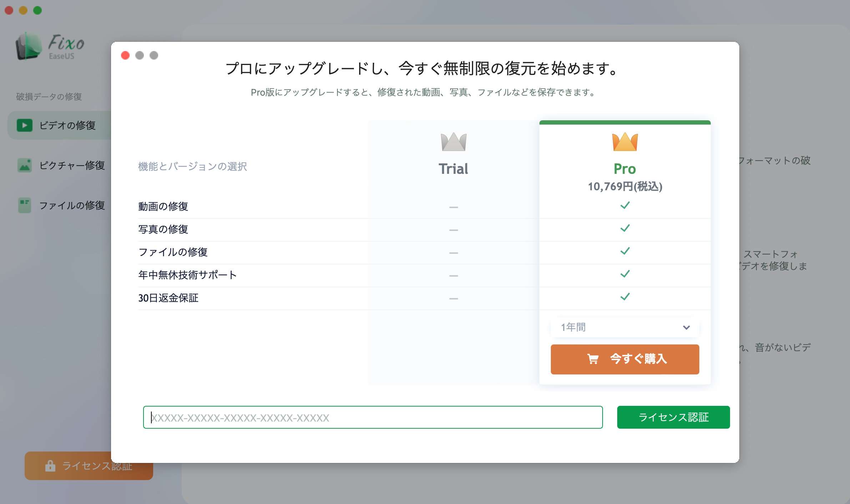
Task: Close the upgrade dialog with red button
Action: 125,55
